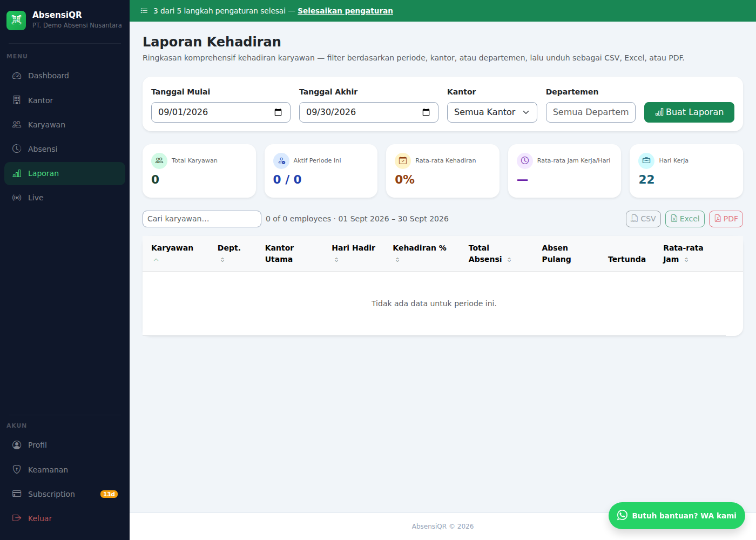Click the Tanggal Mulai date field
This screenshot has height=540, width=756.
pyautogui.click(x=221, y=112)
